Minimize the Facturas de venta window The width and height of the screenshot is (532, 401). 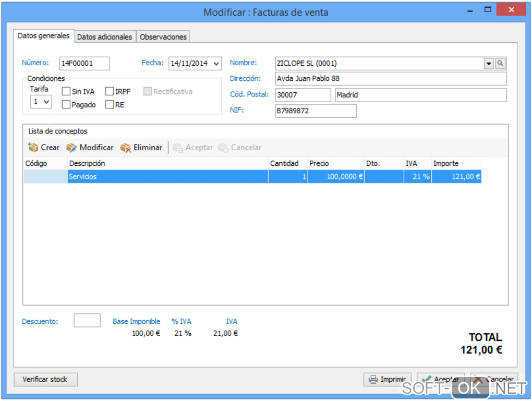470,10
